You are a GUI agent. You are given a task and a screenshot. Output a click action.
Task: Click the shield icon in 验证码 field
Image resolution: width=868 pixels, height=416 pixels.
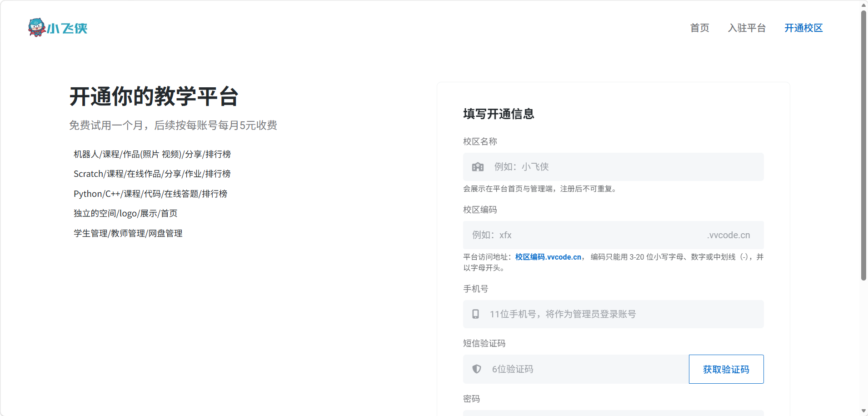point(477,369)
